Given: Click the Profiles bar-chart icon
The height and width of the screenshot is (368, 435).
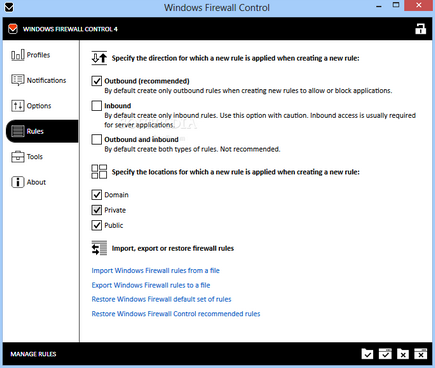Looking at the screenshot, I should (18, 55).
